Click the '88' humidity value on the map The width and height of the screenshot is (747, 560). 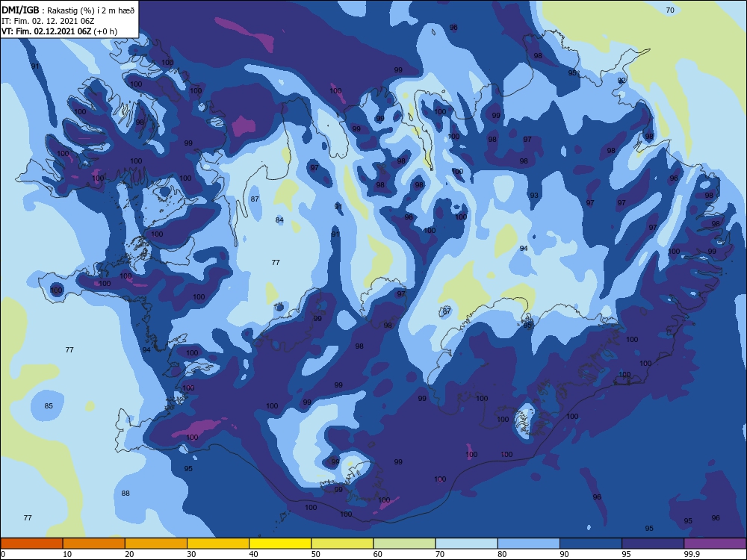(125, 494)
